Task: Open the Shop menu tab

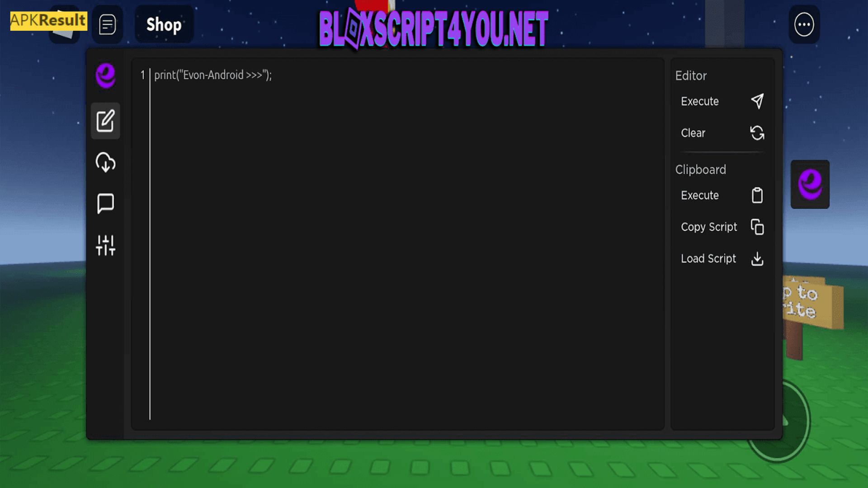Action: point(164,24)
